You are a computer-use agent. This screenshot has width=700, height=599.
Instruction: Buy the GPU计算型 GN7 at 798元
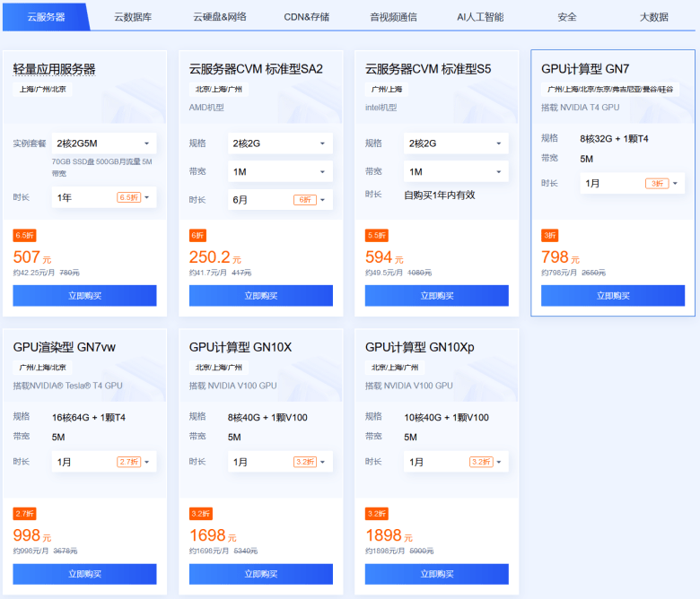pyautogui.click(x=613, y=296)
